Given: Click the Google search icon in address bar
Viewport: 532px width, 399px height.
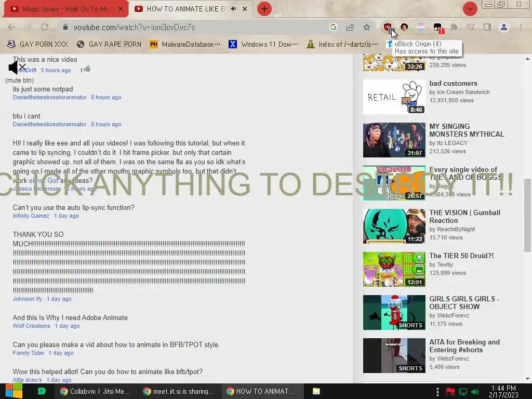Looking at the screenshot, I should tap(333, 27).
